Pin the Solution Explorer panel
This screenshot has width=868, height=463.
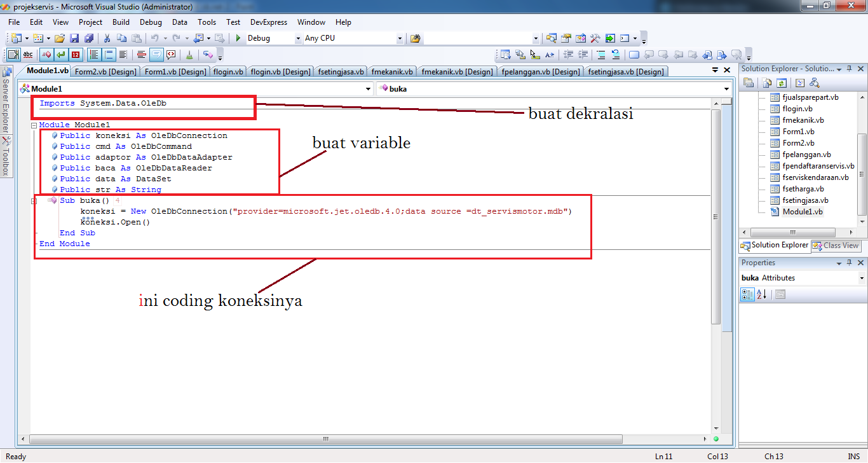[849, 69]
